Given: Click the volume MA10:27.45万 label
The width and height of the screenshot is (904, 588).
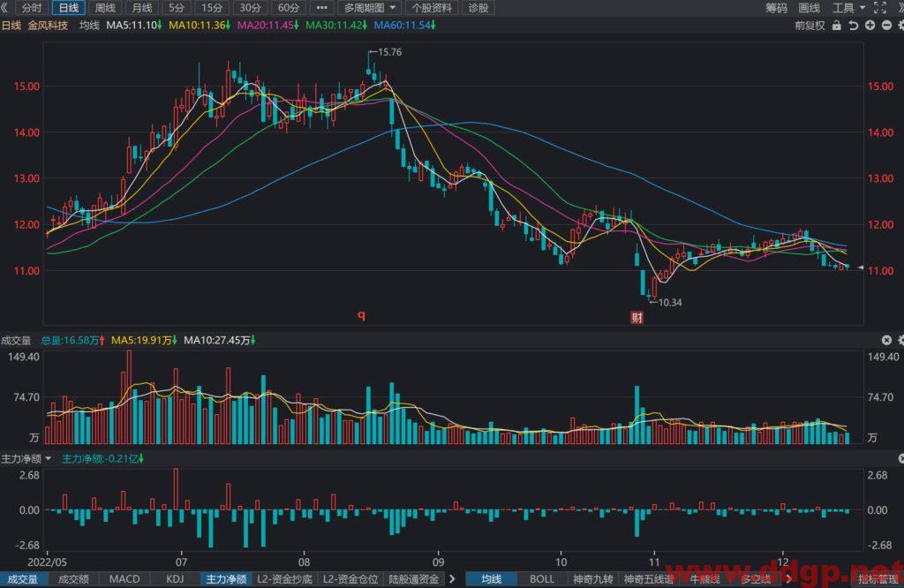Looking at the screenshot, I should click(x=219, y=340).
